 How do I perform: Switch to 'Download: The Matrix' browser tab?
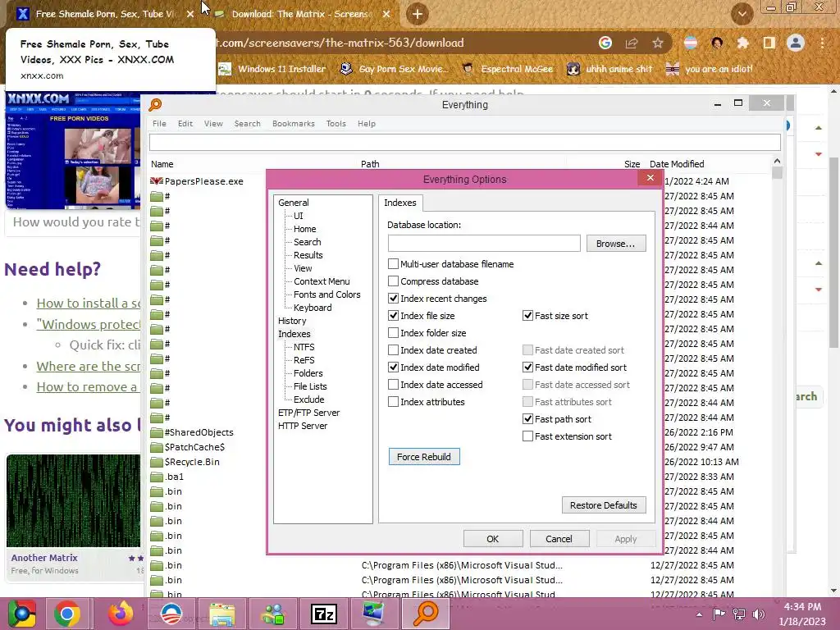[301, 14]
